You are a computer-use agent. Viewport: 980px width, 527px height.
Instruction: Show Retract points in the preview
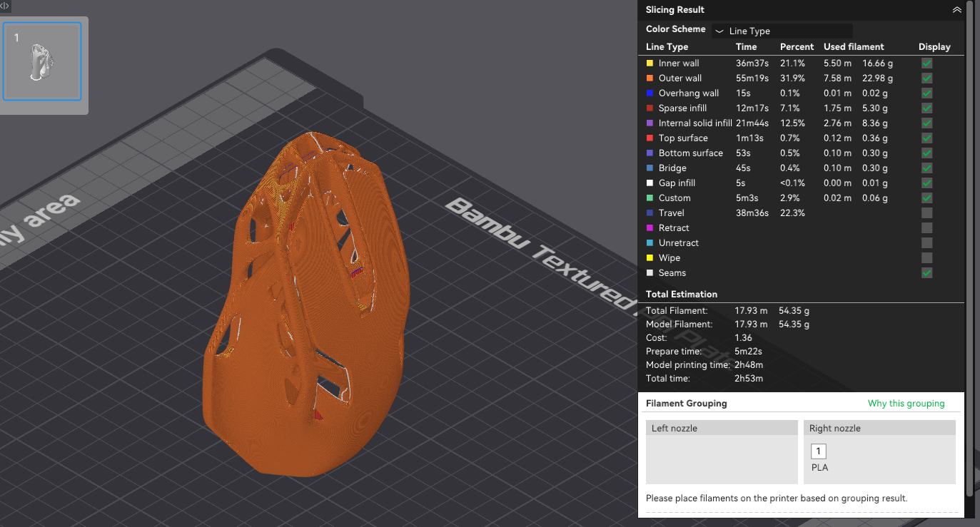click(926, 228)
